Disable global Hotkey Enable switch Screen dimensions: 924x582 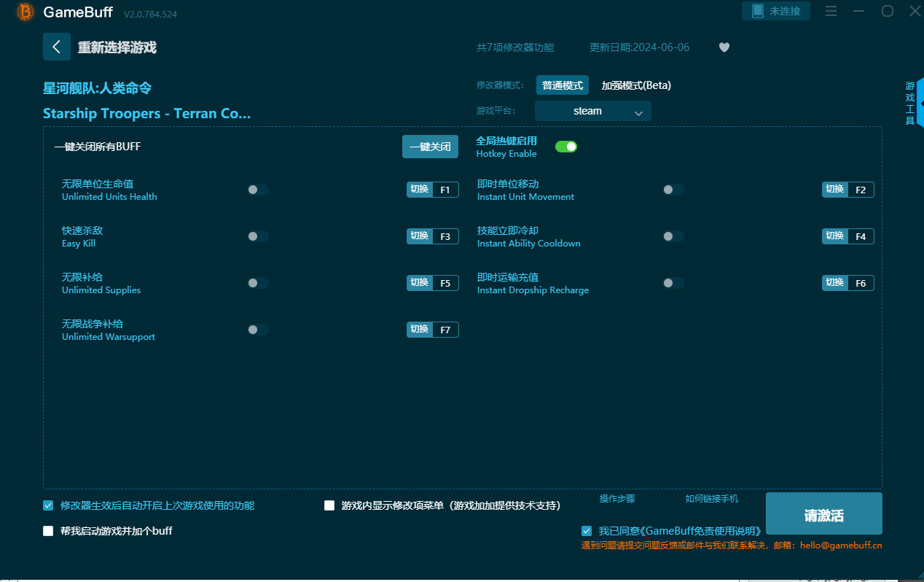[566, 147]
